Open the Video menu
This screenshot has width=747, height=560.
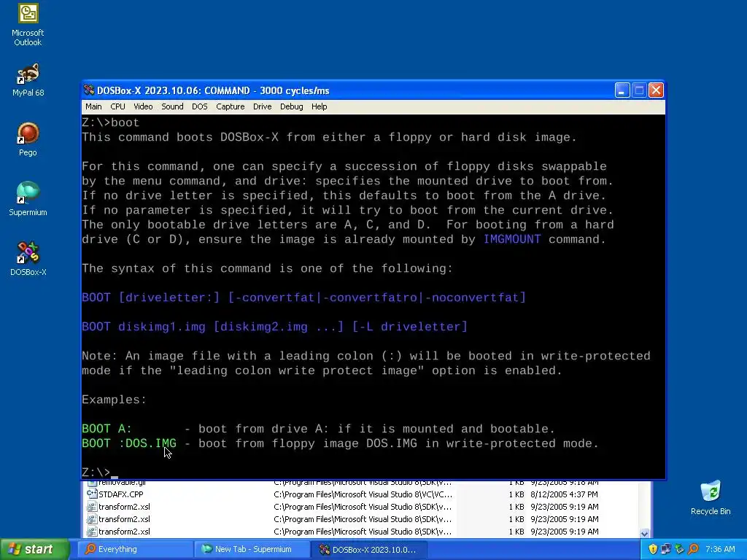(143, 106)
